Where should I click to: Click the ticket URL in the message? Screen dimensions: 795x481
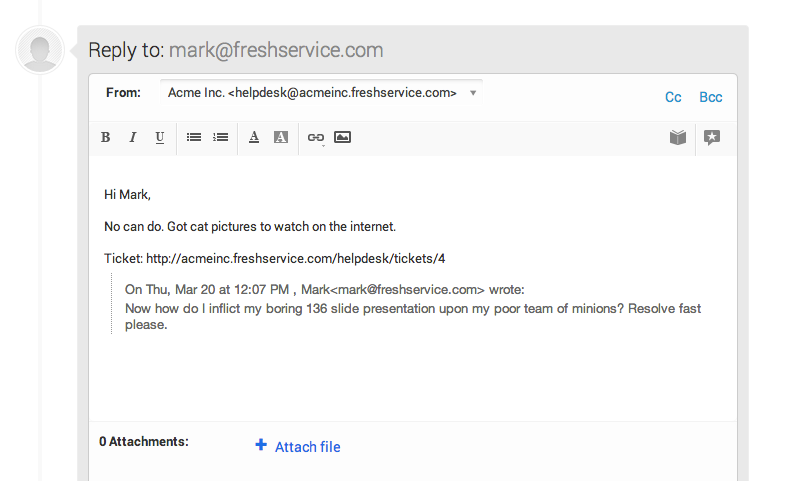(295, 258)
